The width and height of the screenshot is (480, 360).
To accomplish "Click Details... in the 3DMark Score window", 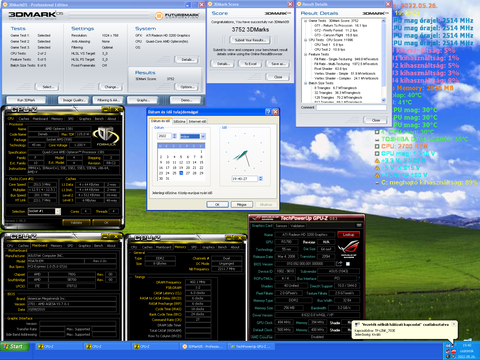I will (223, 64).
